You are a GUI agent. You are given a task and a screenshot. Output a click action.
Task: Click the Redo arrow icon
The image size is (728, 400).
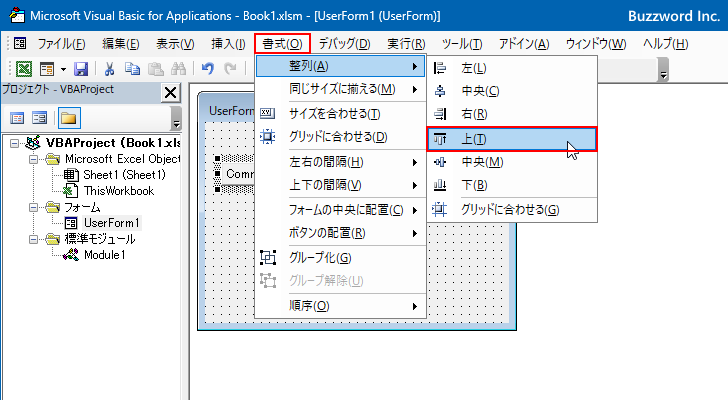(x=230, y=69)
